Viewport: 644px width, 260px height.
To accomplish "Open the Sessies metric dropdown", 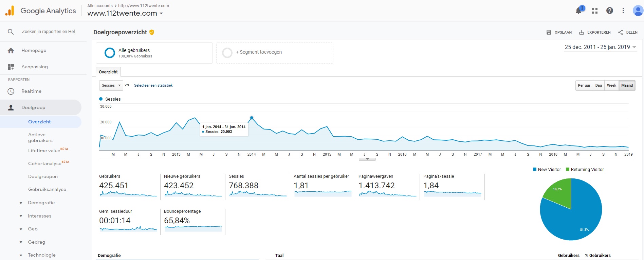I will (111, 85).
